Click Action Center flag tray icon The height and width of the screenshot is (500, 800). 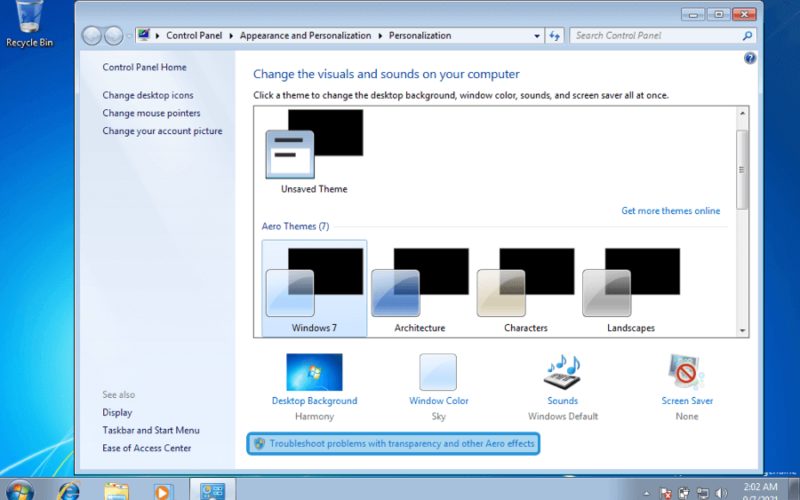coord(665,492)
